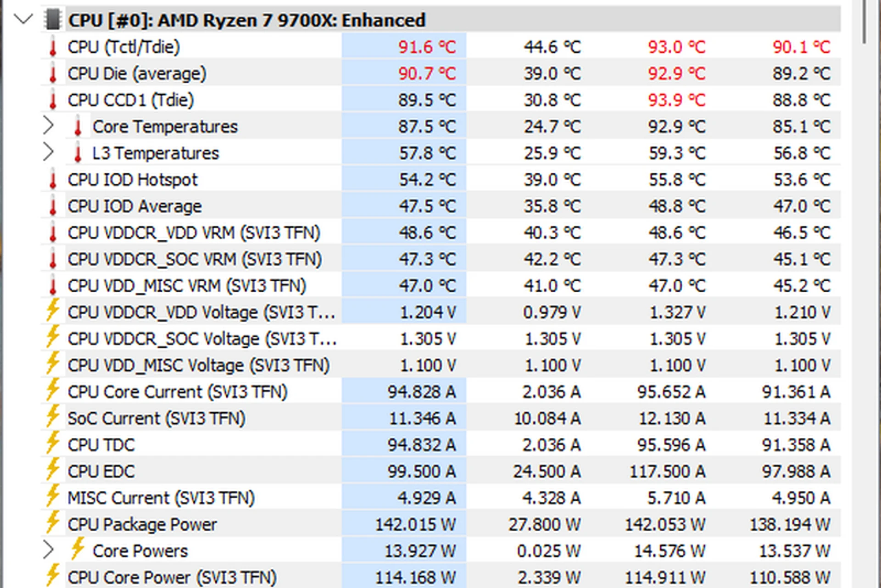Click the lightning icon beside MISC Current
The width and height of the screenshot is (881, 588).
53,496
